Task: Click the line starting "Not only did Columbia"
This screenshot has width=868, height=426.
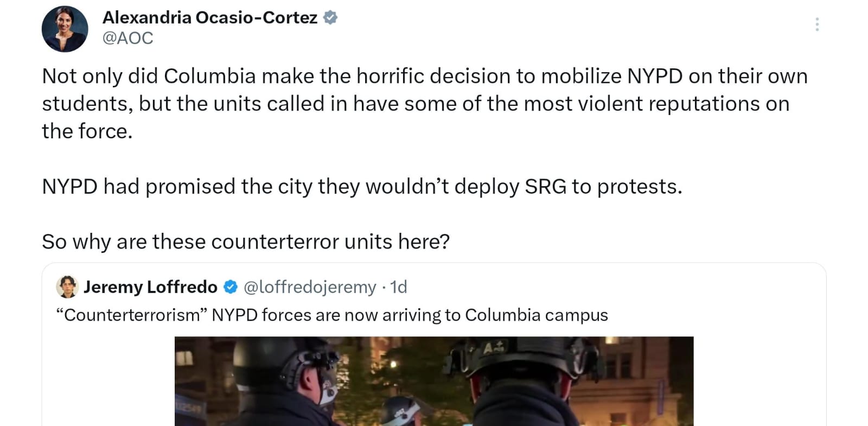Action: tap(424, 76)
